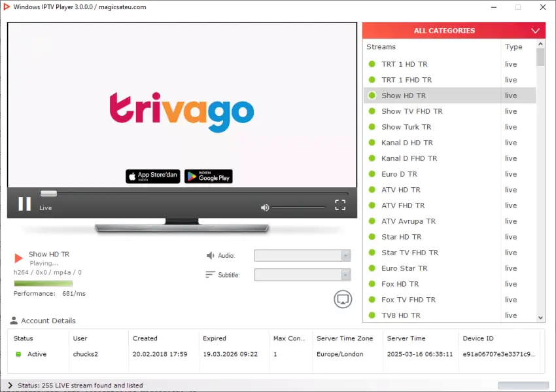Click the device ID e91a06707e3e3371c9 value
The width and height of the screenshot is (556, 392).
click(x=499, y=354)
